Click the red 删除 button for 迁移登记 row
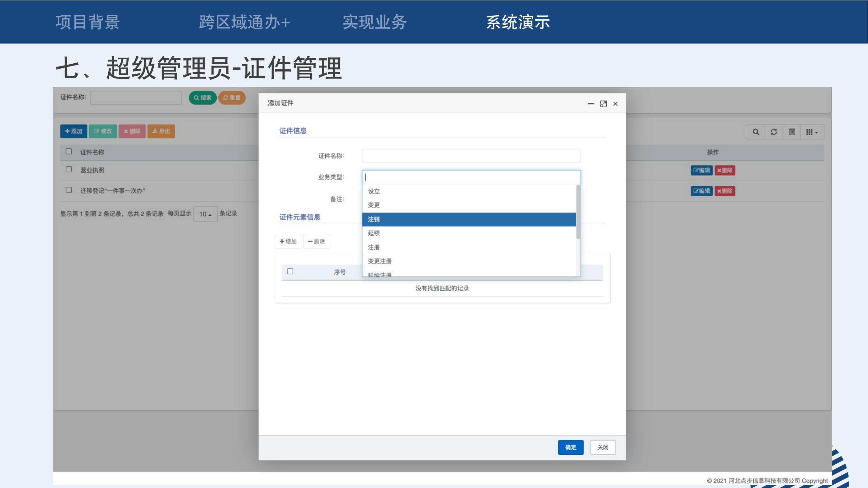Viewport: 868px width, 488px height. [x=725, y=191]
